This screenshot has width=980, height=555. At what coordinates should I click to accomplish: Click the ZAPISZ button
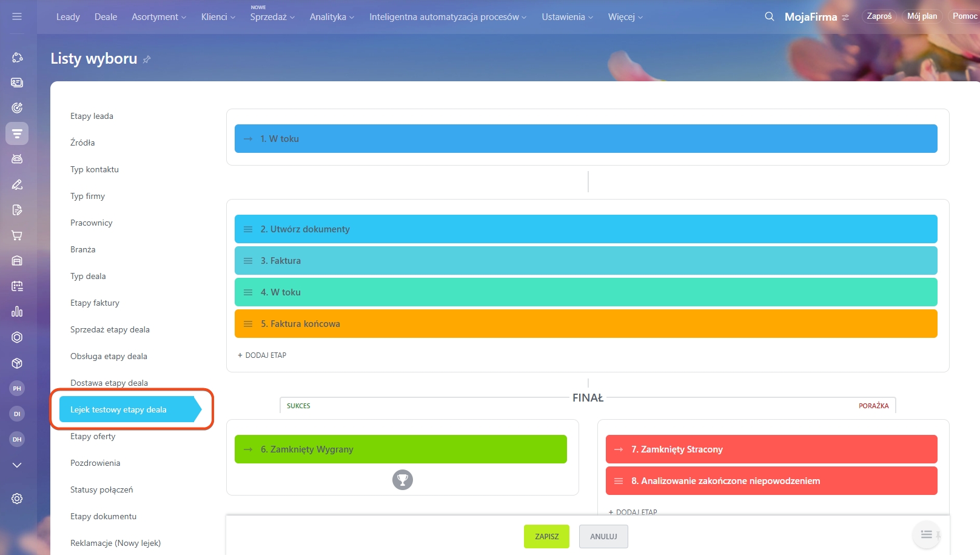click(546, 536)
